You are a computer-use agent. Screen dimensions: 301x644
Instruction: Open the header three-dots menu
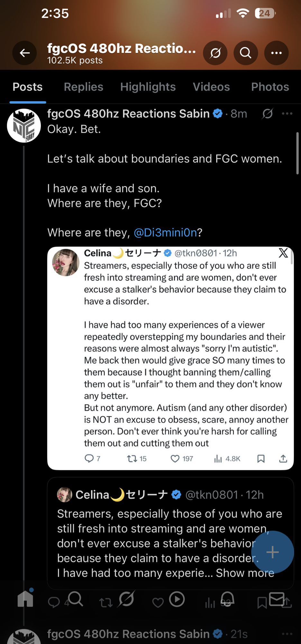276,53
